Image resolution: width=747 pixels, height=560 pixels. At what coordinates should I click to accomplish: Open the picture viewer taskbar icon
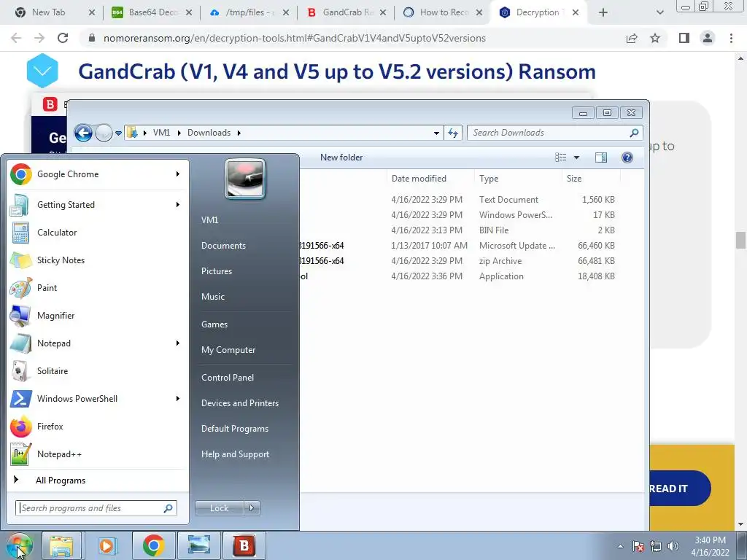[x=198, y=545]
